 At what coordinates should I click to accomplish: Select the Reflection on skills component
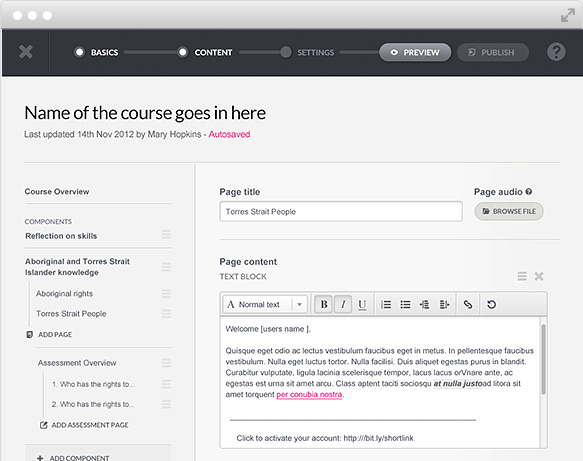click(61, 236)
